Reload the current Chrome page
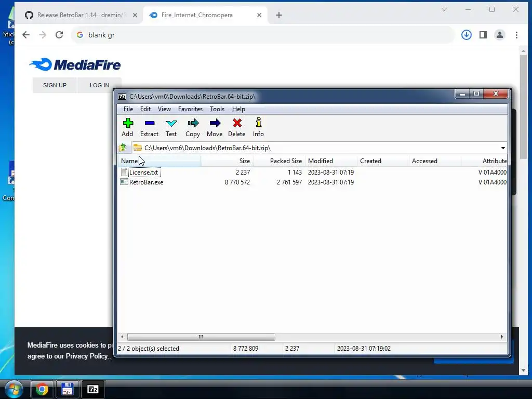Screen dimensions: 532x399 pyautogui.click(x=59, y=35)
